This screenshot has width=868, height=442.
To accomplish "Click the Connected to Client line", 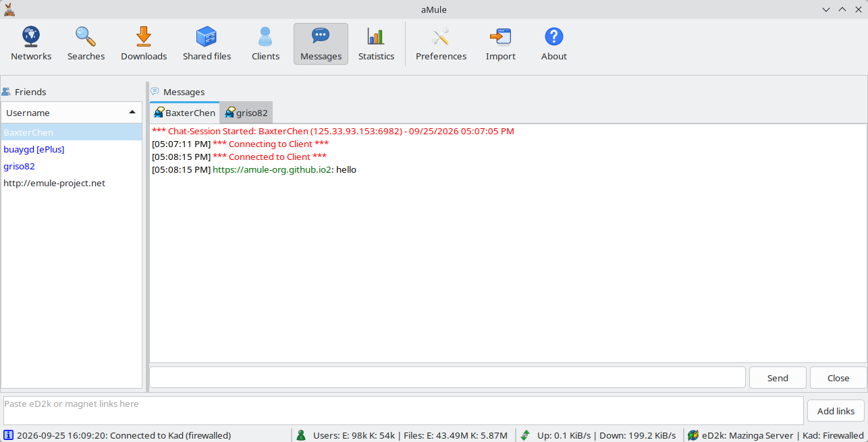I will pos(239,157).
